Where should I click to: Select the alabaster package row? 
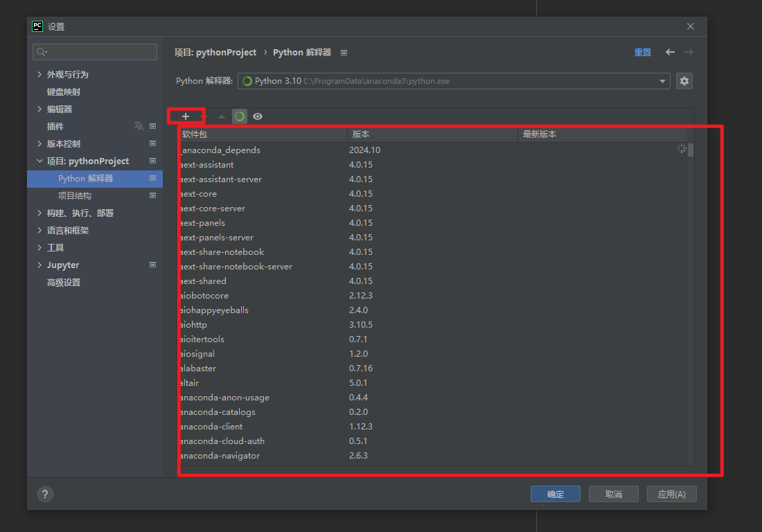click(x=432, y=369)
